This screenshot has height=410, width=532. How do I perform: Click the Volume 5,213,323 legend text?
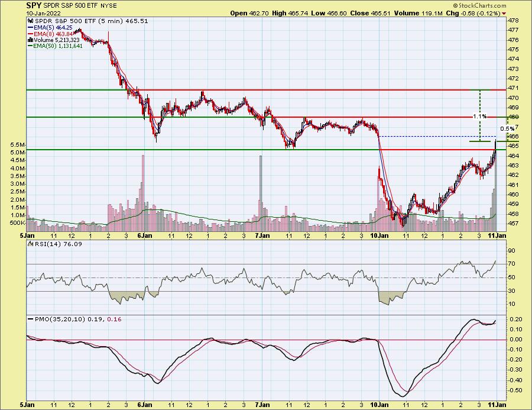tap(56, 40)
